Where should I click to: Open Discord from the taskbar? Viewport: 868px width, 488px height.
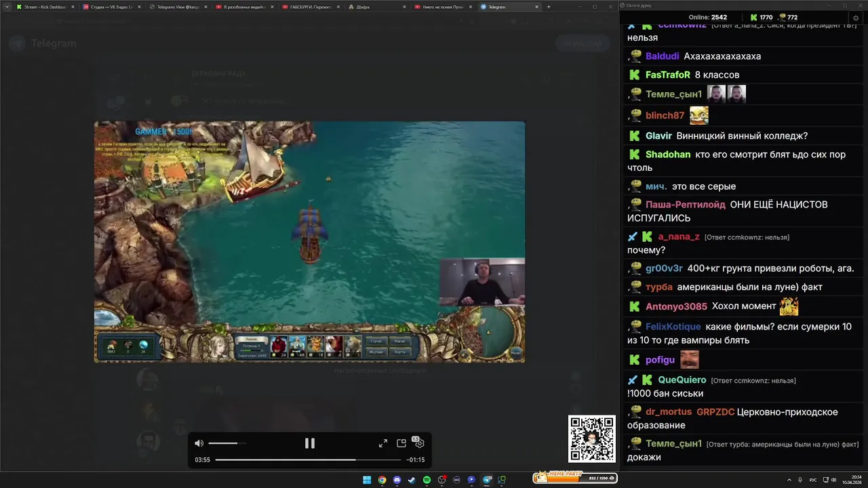397,480
